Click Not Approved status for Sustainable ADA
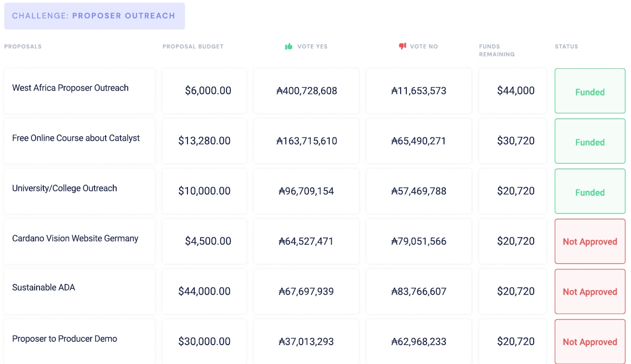The width and height of the screenshot is (631, 364). click(x=590, y=292)
